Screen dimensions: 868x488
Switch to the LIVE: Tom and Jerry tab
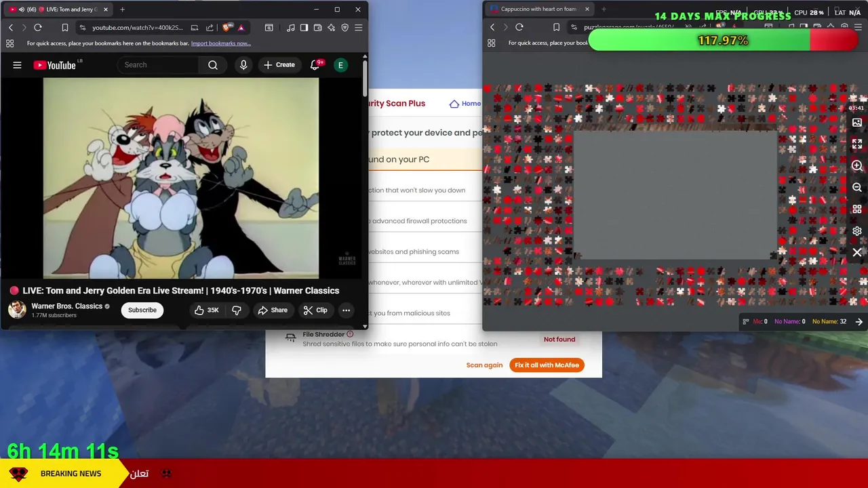click(x=59, y=9)
